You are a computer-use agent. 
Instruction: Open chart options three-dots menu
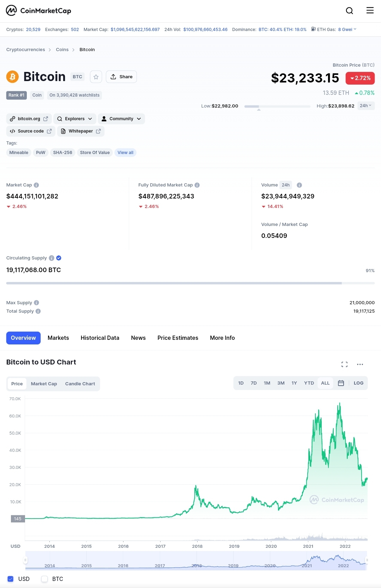point(360,365)
